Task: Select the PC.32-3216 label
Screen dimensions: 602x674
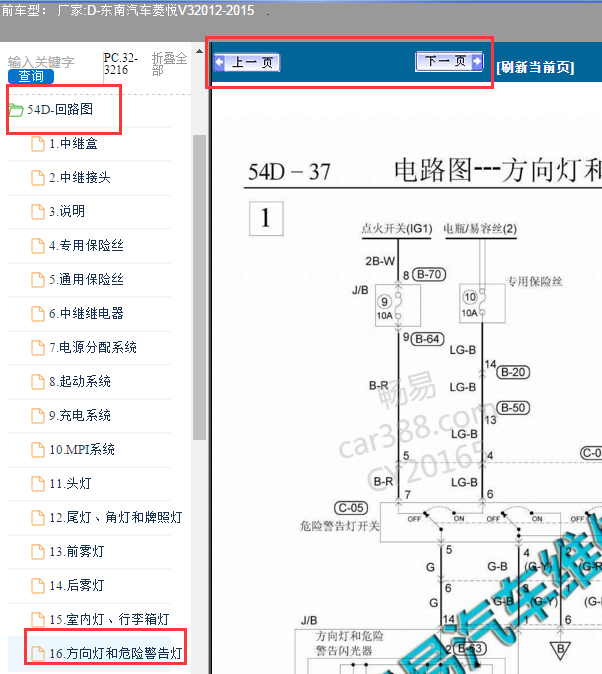Action: point(121,64)
